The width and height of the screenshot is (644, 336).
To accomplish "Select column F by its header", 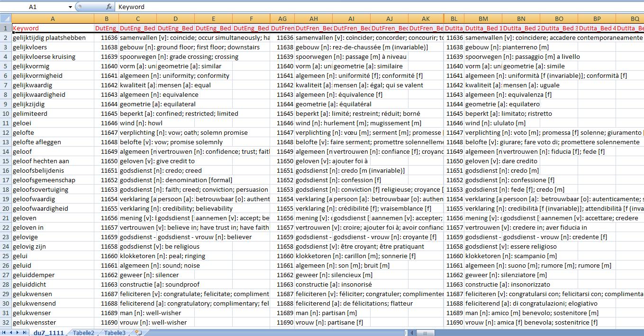I will (x=251, y=19).
